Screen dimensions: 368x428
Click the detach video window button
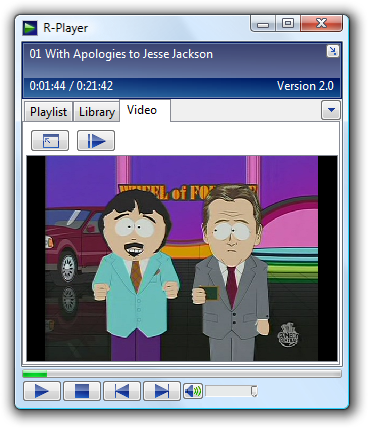[50, 140]
